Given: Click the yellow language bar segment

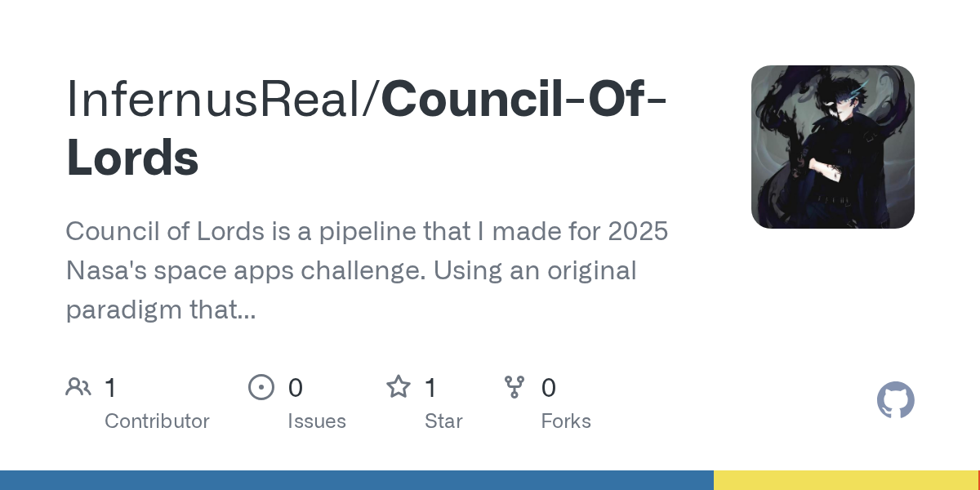Looking at the screenshot, I should tap(845, 480).
